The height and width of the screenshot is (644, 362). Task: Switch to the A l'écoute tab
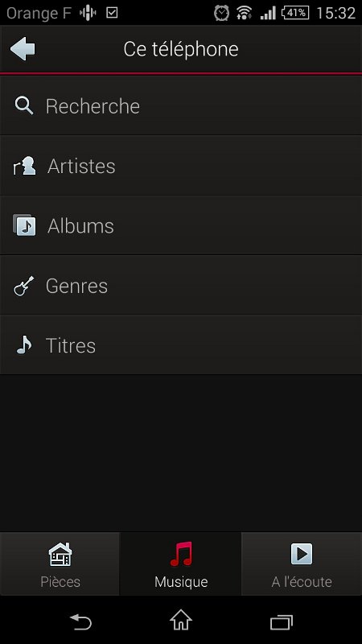click(302, 564)
